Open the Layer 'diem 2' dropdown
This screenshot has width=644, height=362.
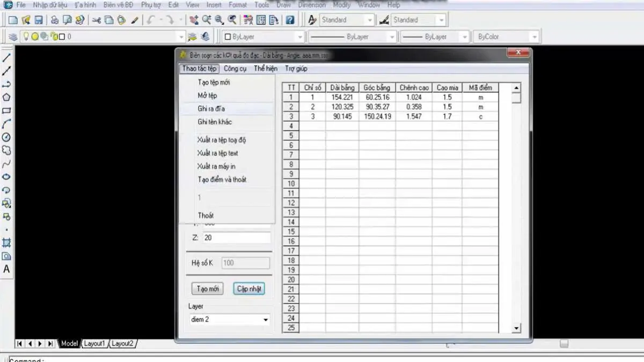pos(230,320)
